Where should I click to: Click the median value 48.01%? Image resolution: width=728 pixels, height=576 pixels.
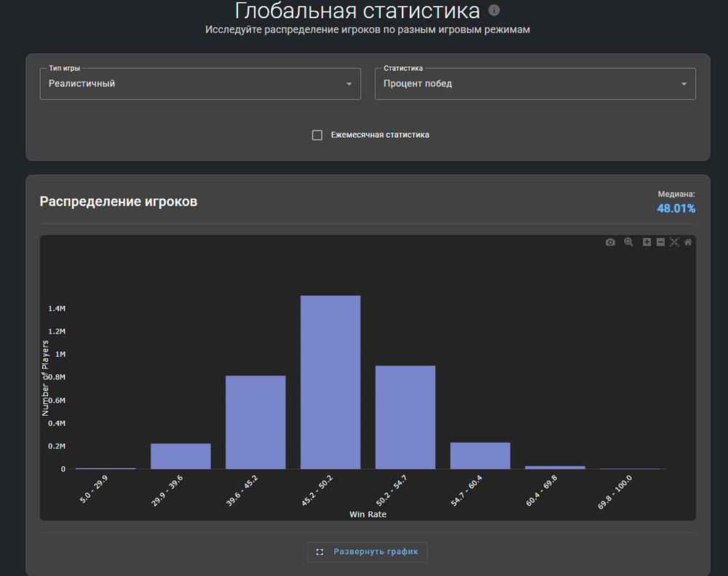[676, 209]
